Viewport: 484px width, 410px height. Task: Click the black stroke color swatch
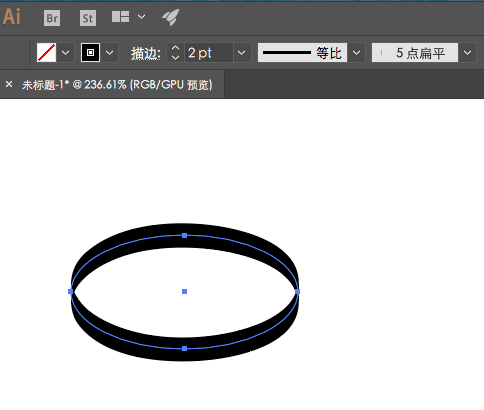[90, 53]
